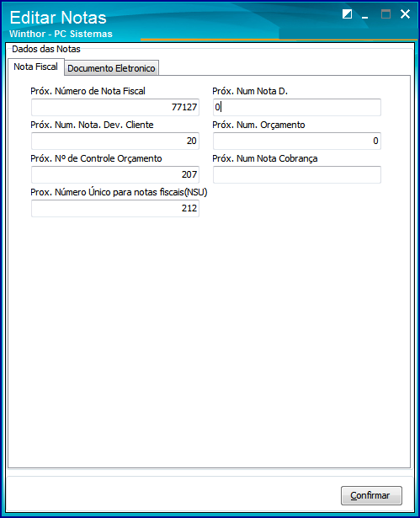Click the 'Próx. Num Nota D.' label
Screen dimensions: 420x518
click(250, 91)
